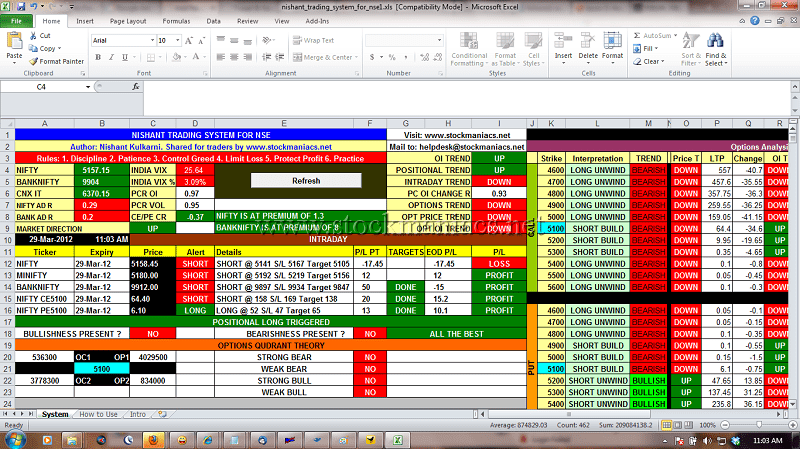The width and height of the screenshot is (800, 449).
Task: Click the Format Painter brush icon
Action: point(33,61)
